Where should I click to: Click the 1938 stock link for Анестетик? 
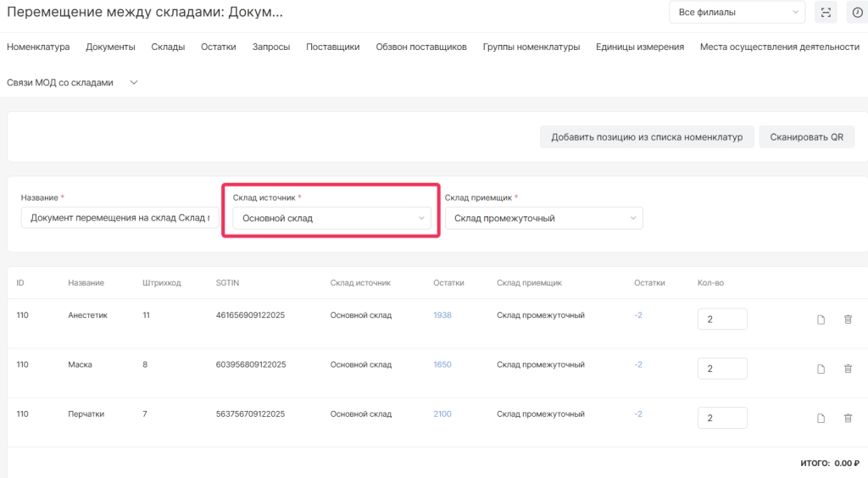[442, 315]
